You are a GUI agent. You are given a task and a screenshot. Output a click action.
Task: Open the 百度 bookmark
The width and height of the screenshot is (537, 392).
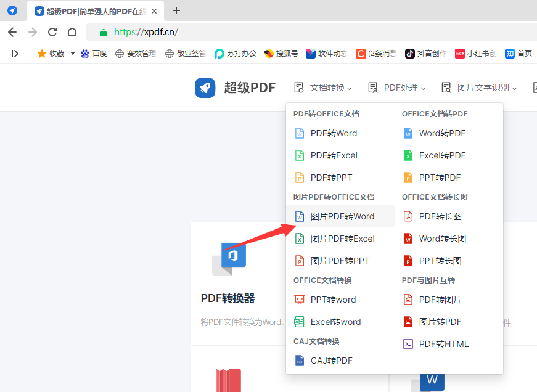click(94, 54)
